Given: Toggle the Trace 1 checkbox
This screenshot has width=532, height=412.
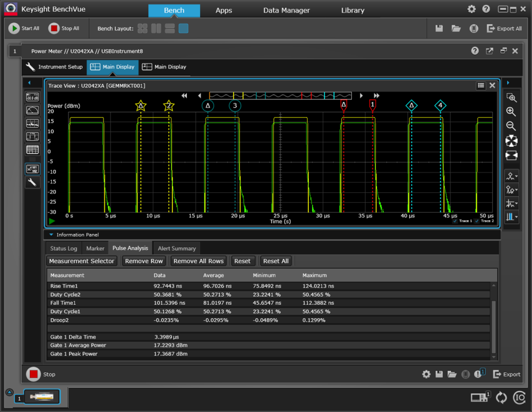Looking at the screenshot, I should 455,221.
